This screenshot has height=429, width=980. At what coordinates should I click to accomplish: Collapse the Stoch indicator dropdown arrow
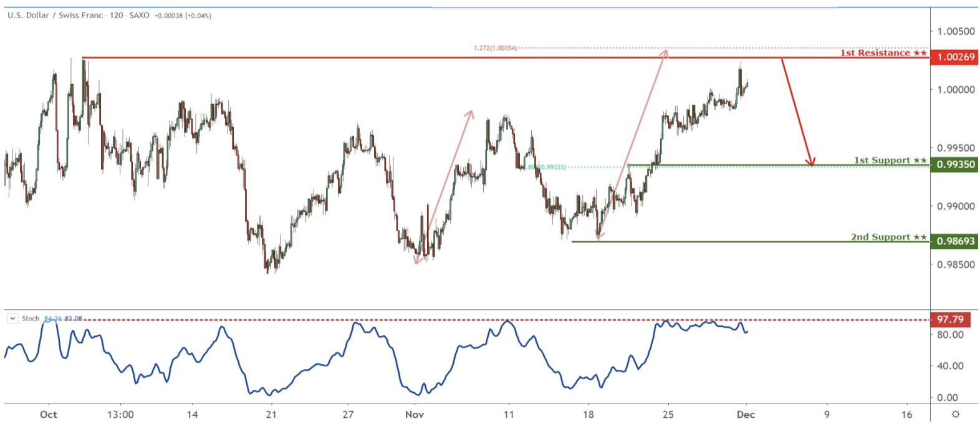12,319
